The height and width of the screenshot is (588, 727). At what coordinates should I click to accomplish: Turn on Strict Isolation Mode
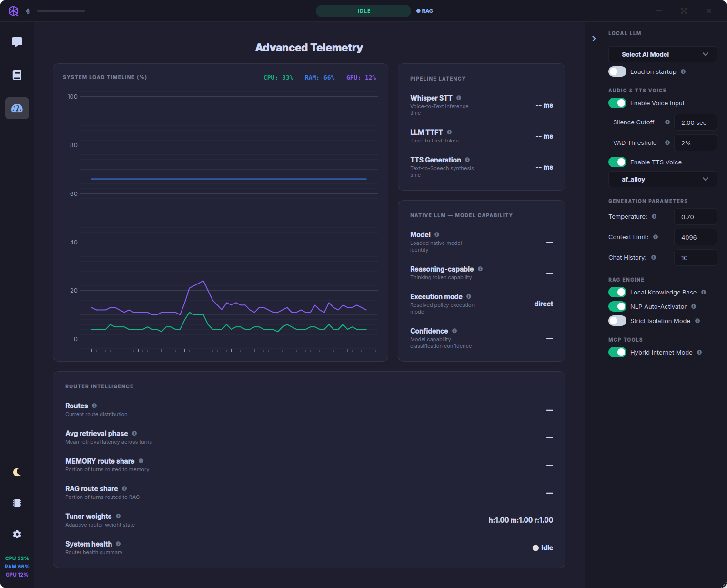coord(617,321)
